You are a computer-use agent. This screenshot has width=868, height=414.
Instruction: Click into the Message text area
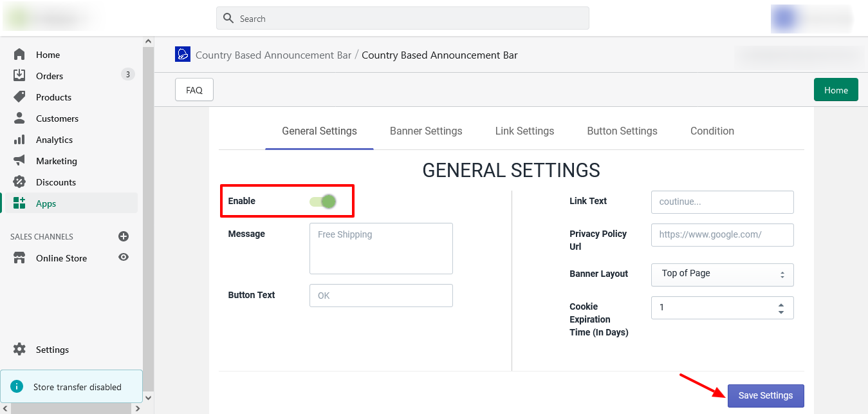pos(381,249)
